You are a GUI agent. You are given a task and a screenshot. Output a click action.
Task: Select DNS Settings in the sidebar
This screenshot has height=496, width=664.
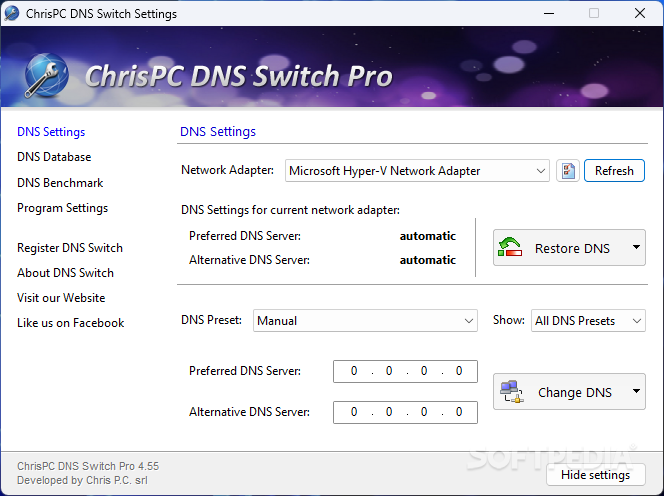51,132
